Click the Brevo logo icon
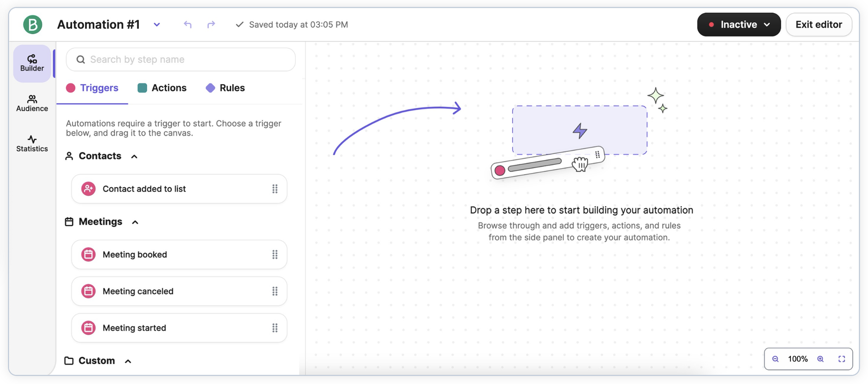 [x=33, y=24]
